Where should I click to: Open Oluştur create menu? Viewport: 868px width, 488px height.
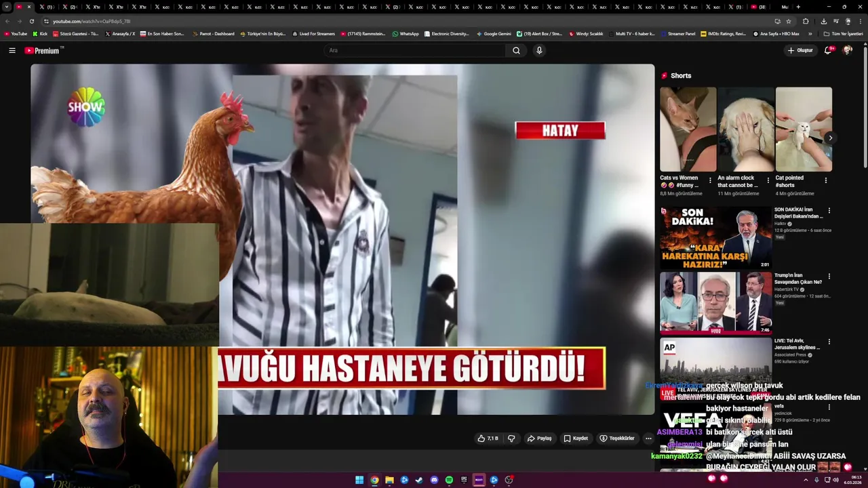pyautogui.click(x=800, y=50)
